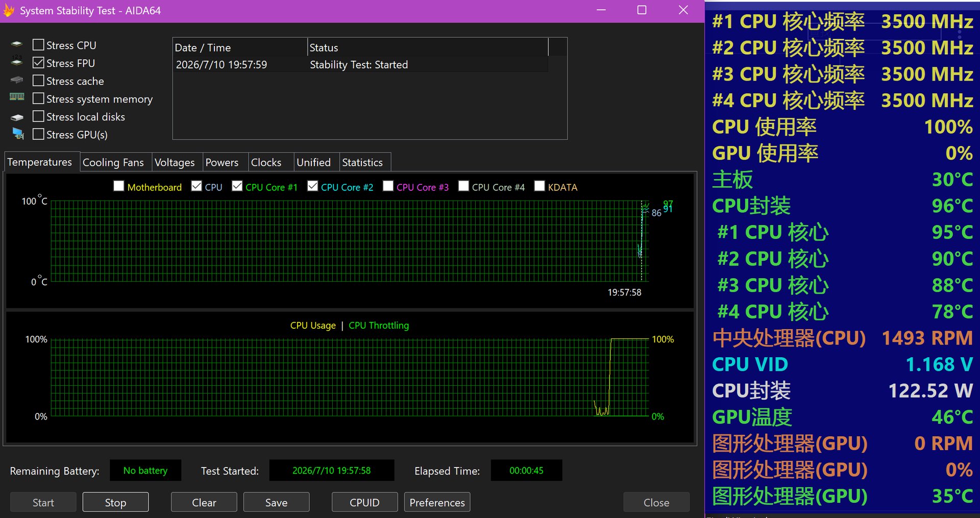This screenshot has height=518, width=980.
Task: Click the CPU VID 1.168 V reading
Action: pyautogui.click(x=842, y=364)
